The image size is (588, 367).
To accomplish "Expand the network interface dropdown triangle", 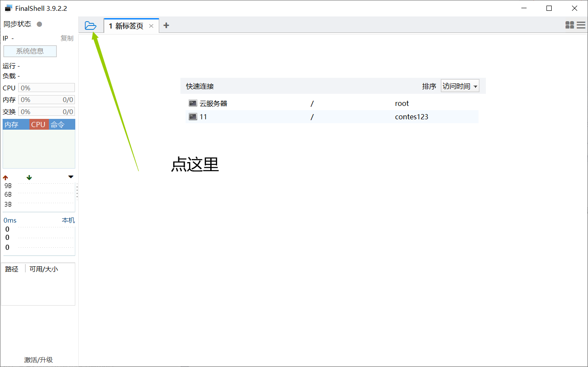I will (71, 177).
